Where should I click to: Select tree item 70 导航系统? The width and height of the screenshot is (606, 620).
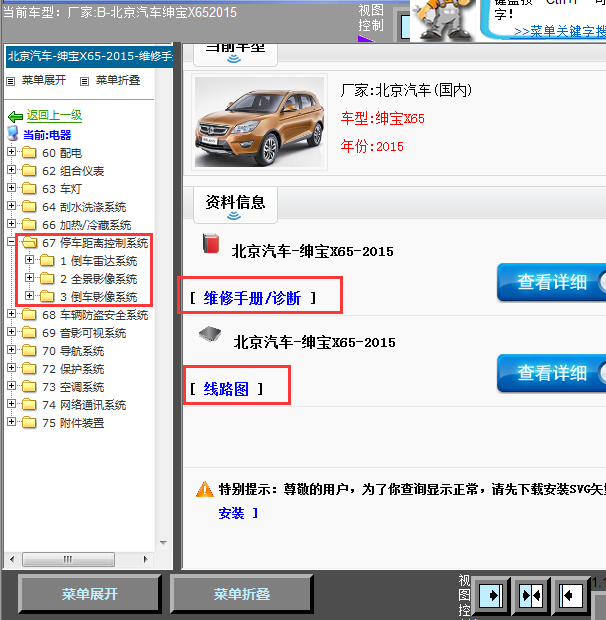click(x=73, y=351)
